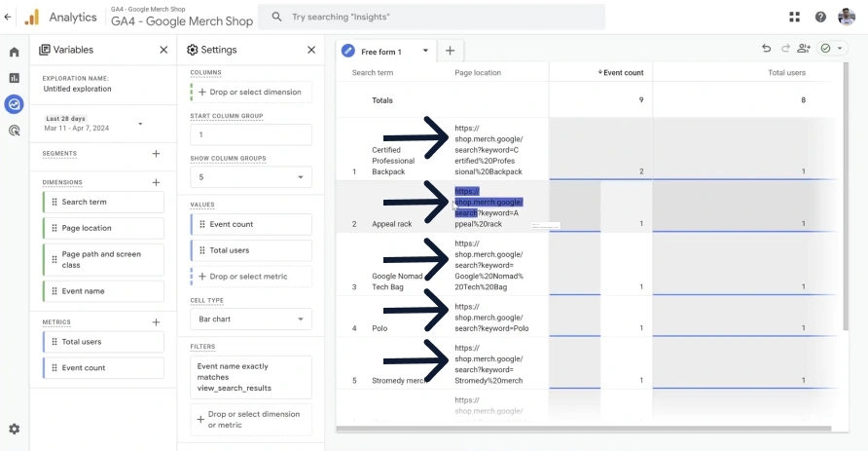This screenshot has height=451, width=868.
Task: Select Total users value in Settings
Action: click(x=251, y=250)
